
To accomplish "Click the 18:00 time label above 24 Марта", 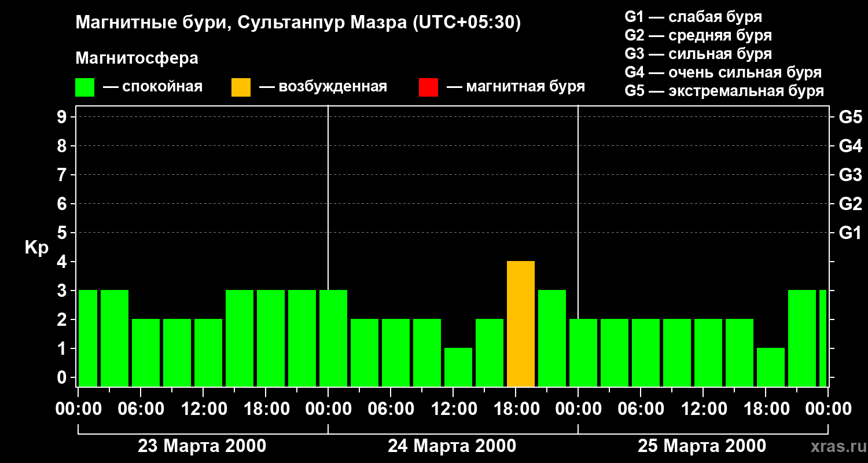I will pyautogui.click(x=516, y=409).
